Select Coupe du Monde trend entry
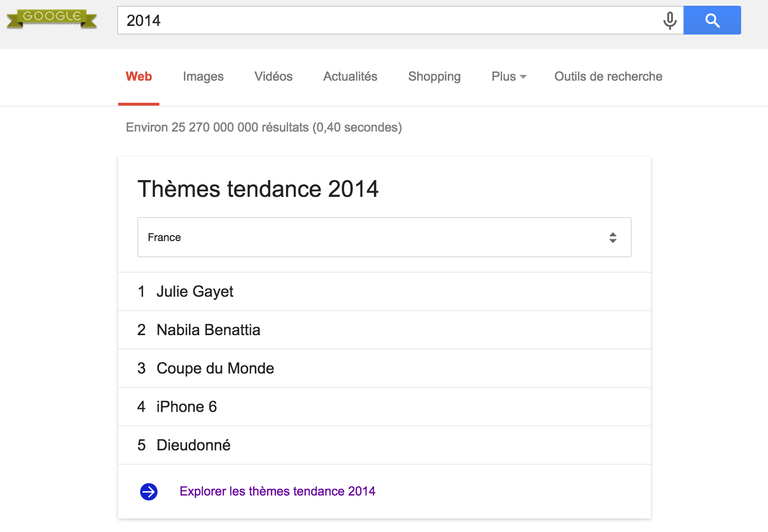The image size is (768, 532). click(x=384, y=368)
